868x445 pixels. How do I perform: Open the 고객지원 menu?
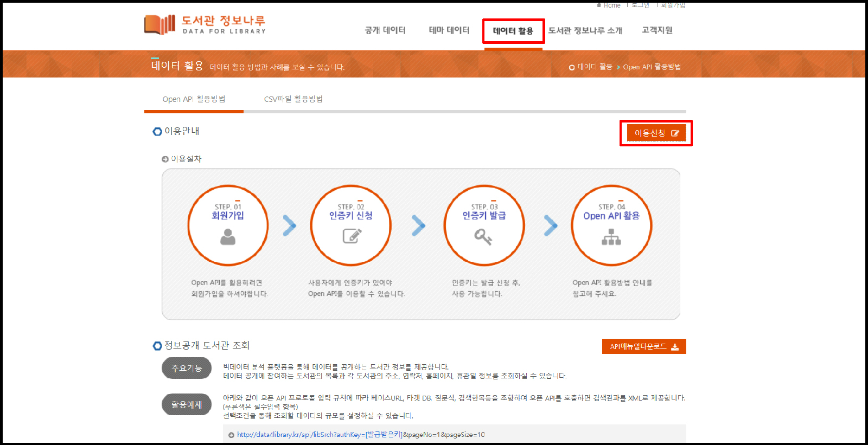click(657, 30)
